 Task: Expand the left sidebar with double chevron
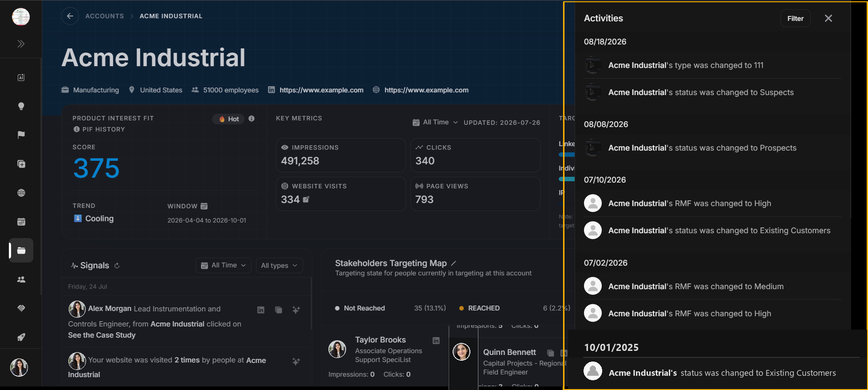coord(21,44)
